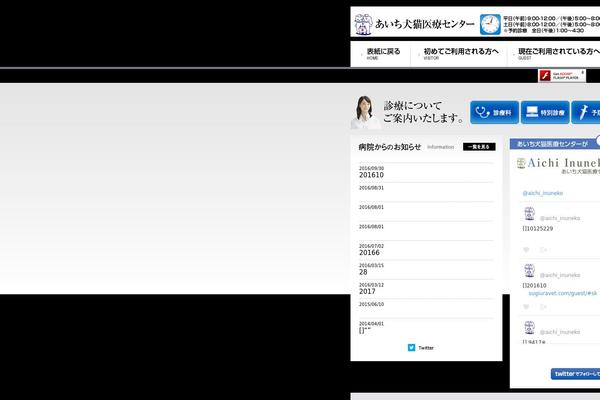The height and width of the screenshot is (400, 600).
Task: Share the tweet 10125229 icon
Action: coord(543,250)
